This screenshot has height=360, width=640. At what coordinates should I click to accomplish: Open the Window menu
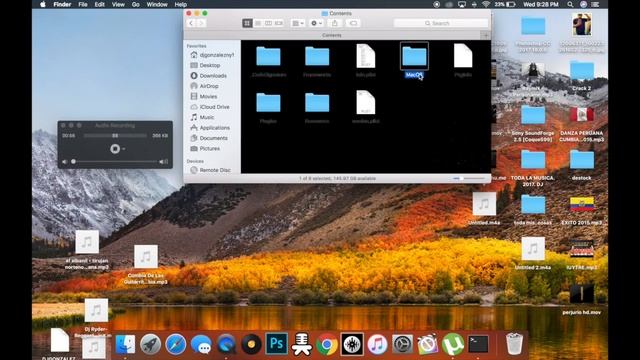pyautogui.click(x=157, y=4)
